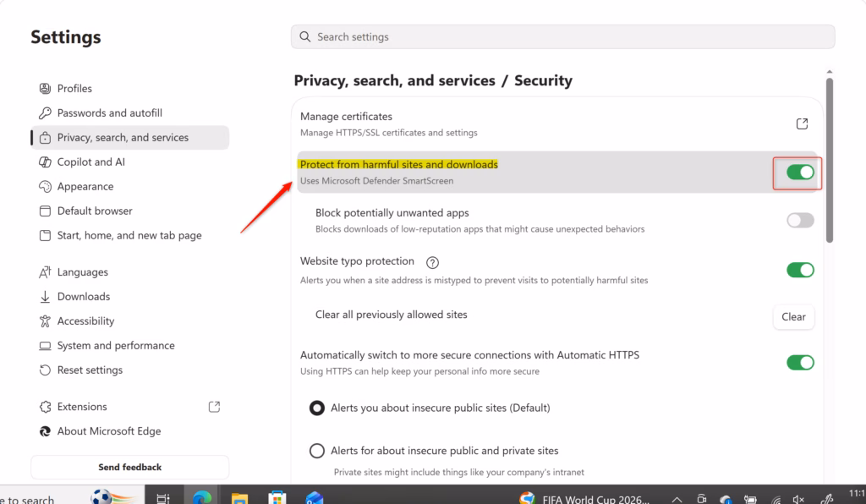Click the settings page scrollbar thumb

coord(829,160)
